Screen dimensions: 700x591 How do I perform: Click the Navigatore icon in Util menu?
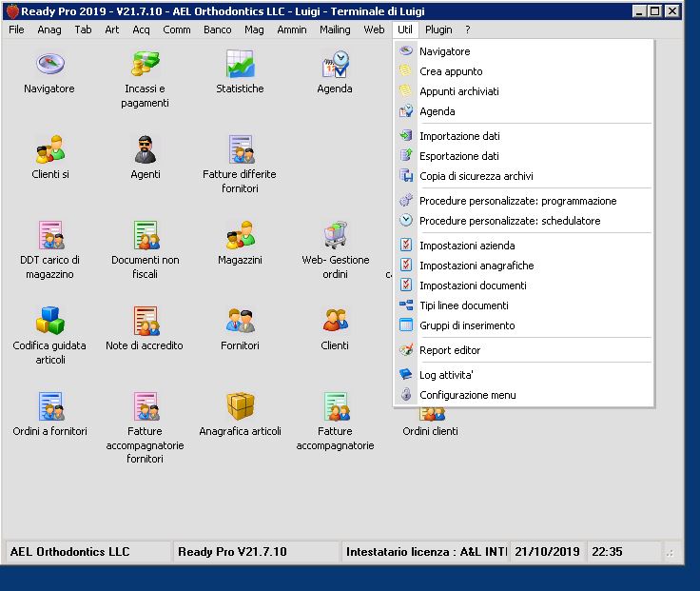point(406,50)
